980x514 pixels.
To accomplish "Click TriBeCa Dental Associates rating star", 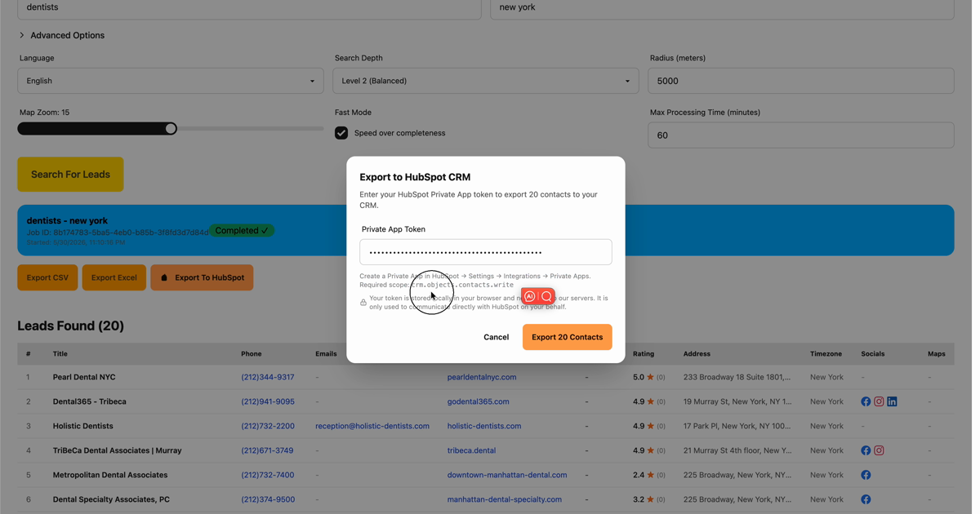I will coord(650,450).
